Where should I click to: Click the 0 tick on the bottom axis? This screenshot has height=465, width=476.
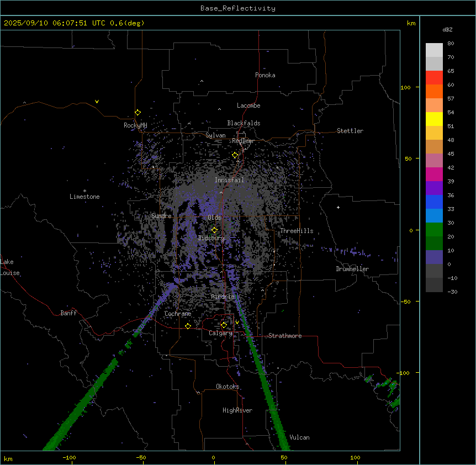[213, 457]
